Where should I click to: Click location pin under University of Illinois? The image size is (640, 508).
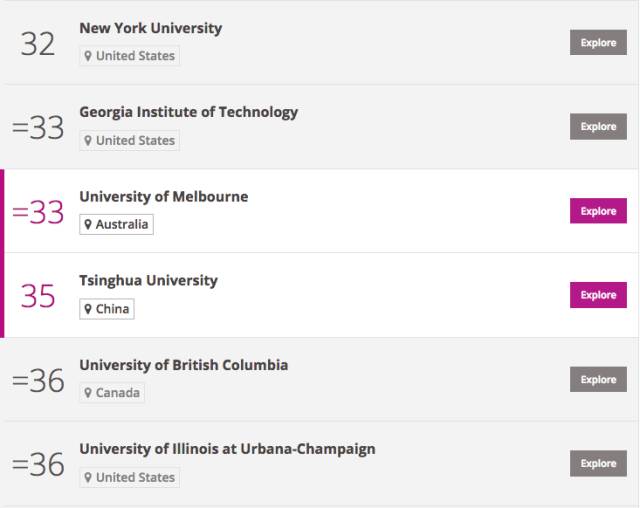click(x=88, y=477)
